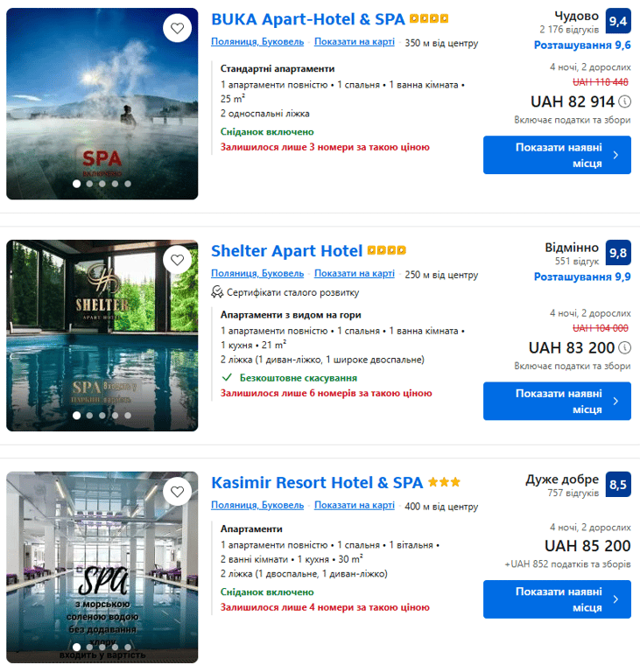
Task: Toggle heart icon on Shelter Apart Hotel photo
Action: pyautogui.click(x=178, y=260)
